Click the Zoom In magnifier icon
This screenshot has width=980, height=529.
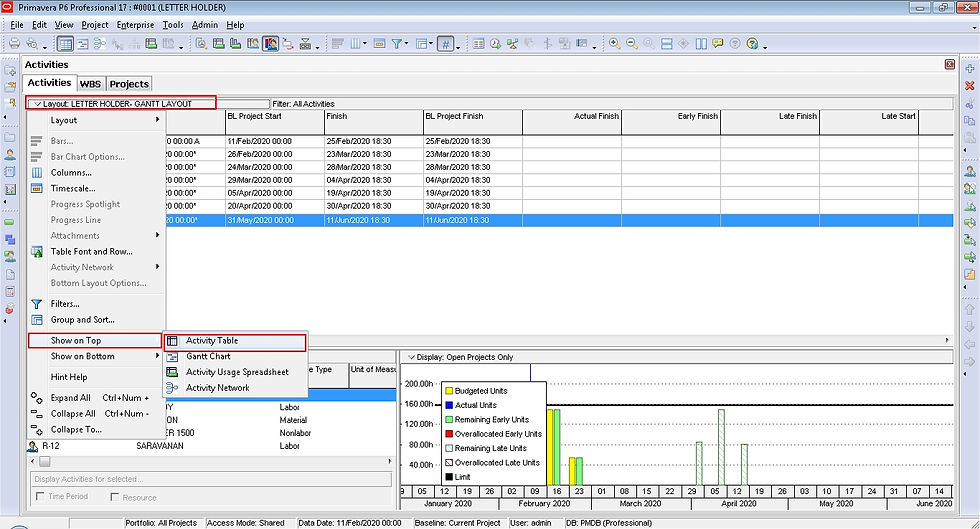coord(614,44)
